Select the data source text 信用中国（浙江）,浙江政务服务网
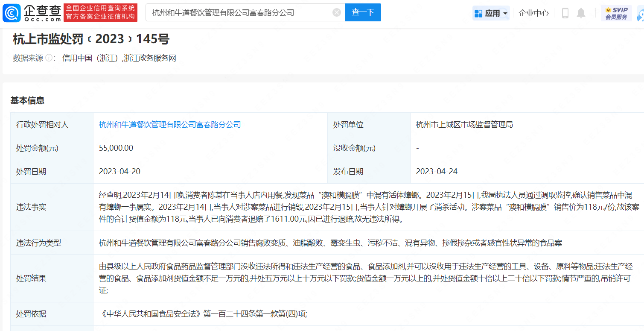 (x=119, y=58)
